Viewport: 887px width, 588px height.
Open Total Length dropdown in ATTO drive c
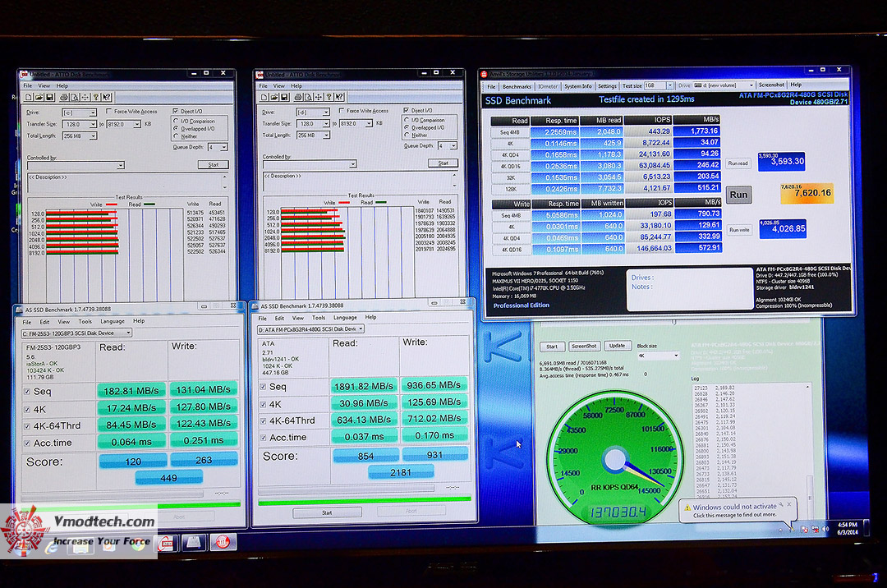tap(93, 136)
